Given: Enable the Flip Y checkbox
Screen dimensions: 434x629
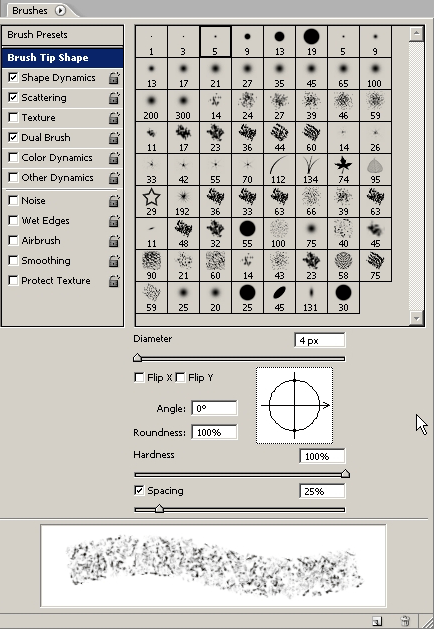Looking at the screenshot, I should 180,377.
